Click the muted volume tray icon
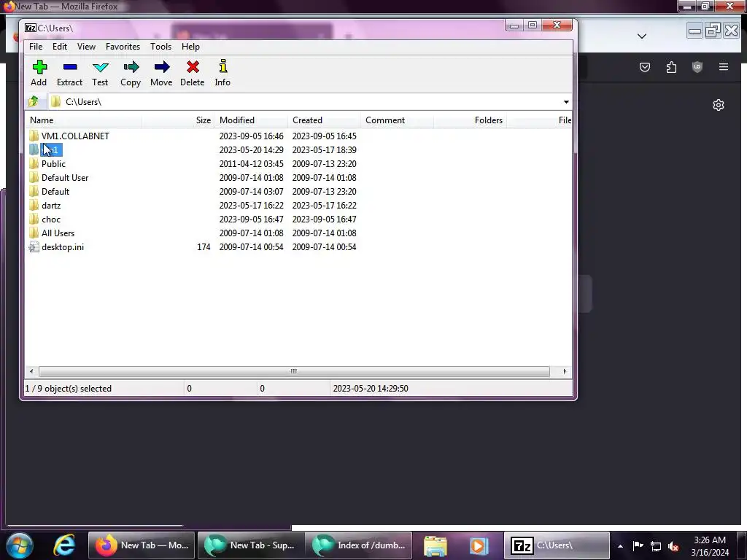The image size is (747, 560). [673, 546]
